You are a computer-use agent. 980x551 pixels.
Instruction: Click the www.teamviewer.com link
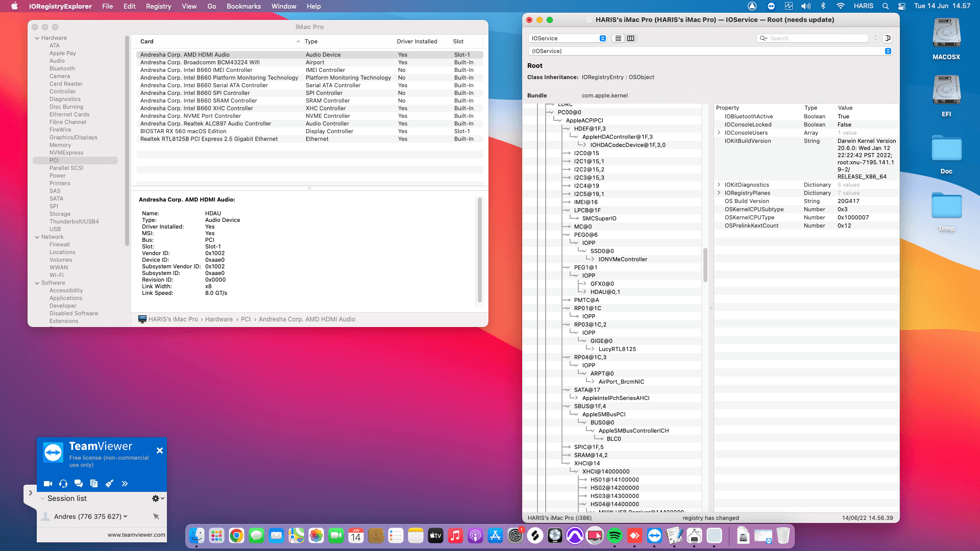[x=136, y=535]
